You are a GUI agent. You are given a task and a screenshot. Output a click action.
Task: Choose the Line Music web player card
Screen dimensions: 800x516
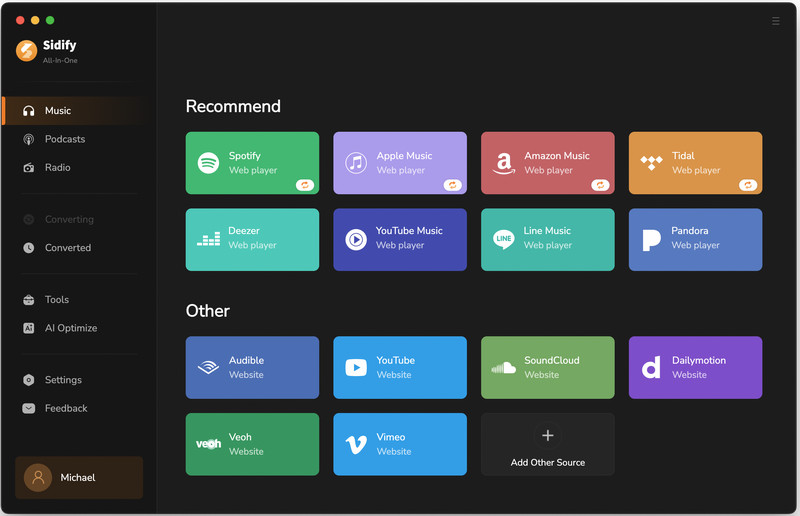tap(547, 239)
